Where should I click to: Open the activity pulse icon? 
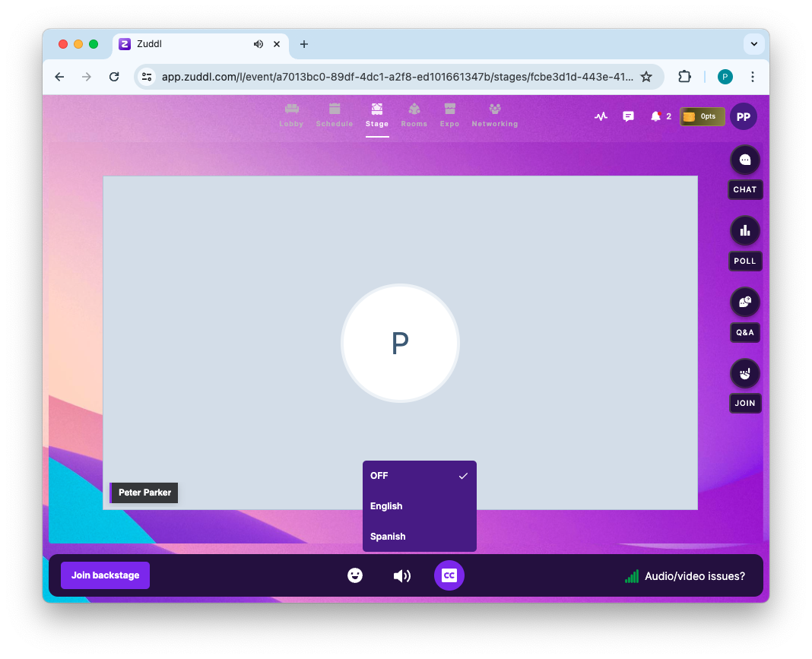[x=601, y=116]
